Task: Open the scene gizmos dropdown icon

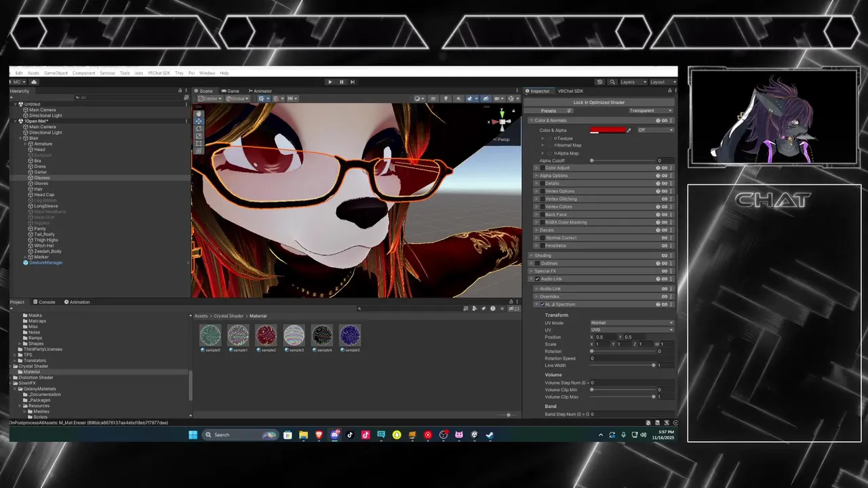Action: click(513, 99)
